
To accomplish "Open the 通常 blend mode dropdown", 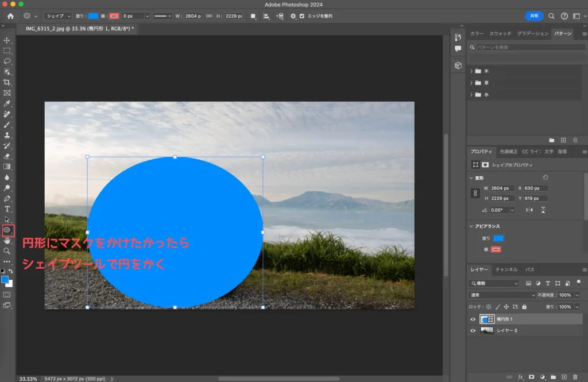I will [501, 295].
